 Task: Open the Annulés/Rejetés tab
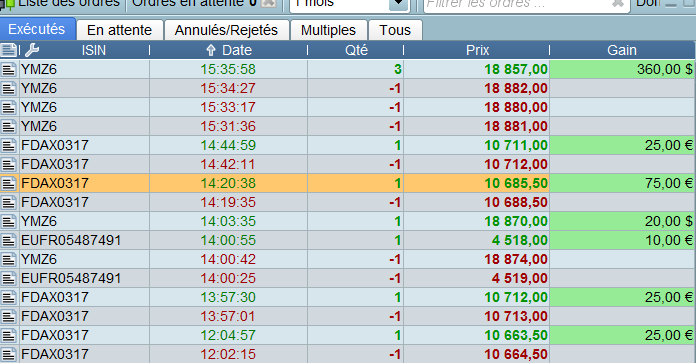tap(226, 30)
